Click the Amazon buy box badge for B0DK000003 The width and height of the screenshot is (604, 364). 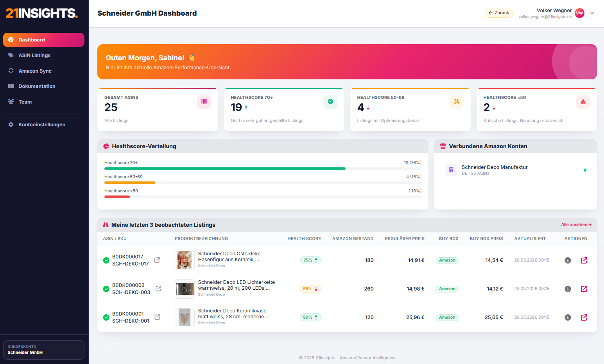447,289
